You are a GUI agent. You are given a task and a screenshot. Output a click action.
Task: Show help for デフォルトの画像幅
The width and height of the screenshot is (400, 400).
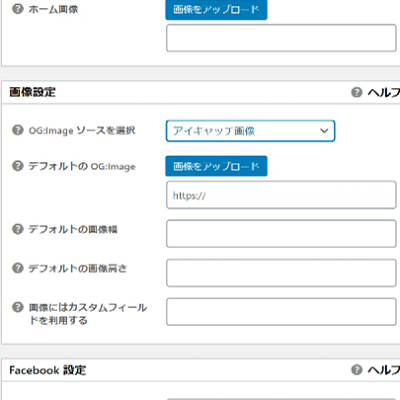click(x=18, y=229)
